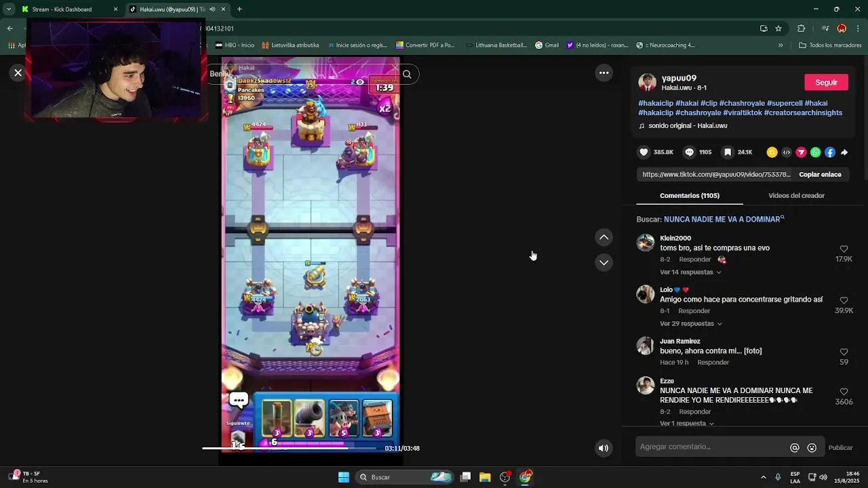Seek on the video progress bar
Viewport: 868px width, 488px height.
coord(290,448)
